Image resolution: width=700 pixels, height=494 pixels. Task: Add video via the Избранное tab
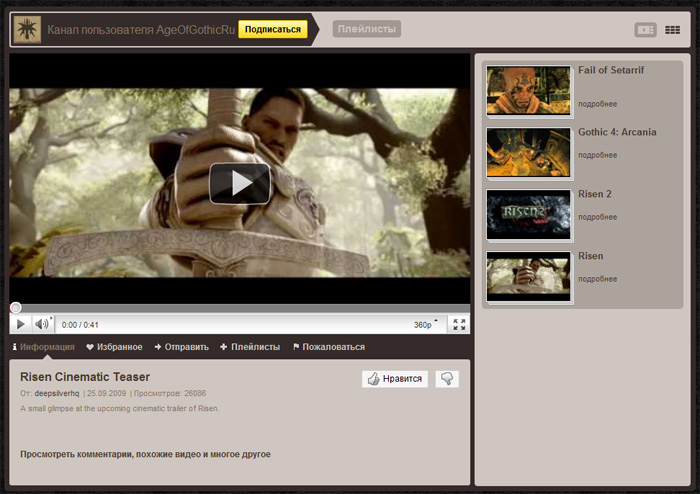click(114, 347)
